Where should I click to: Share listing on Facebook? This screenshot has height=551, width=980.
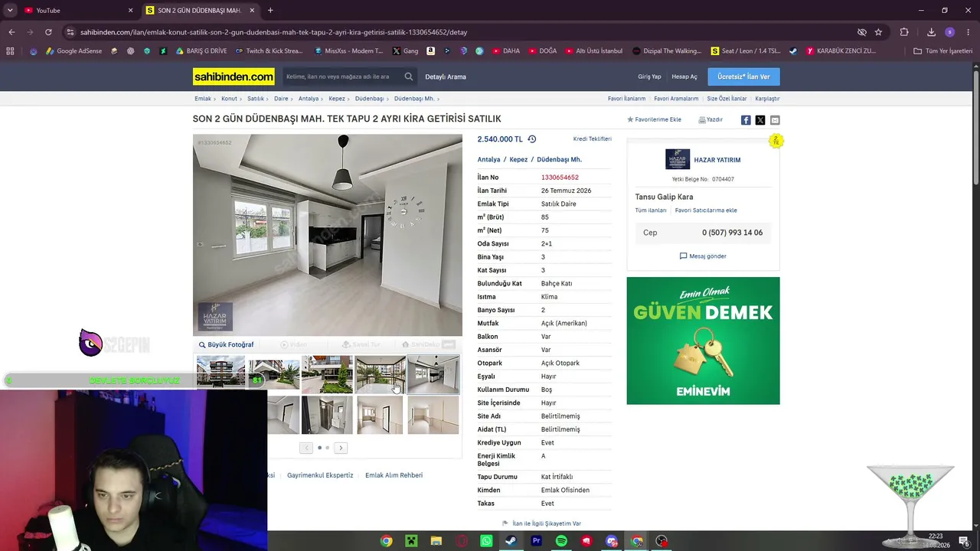pos(746,120)
